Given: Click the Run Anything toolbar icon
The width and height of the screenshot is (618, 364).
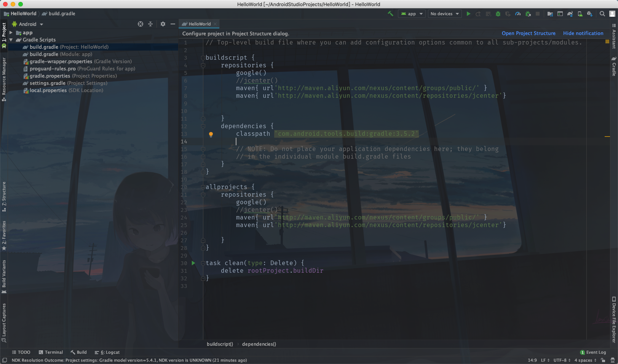Looking at the screenshot, I should pyautogui.click(x=560, y=14).
